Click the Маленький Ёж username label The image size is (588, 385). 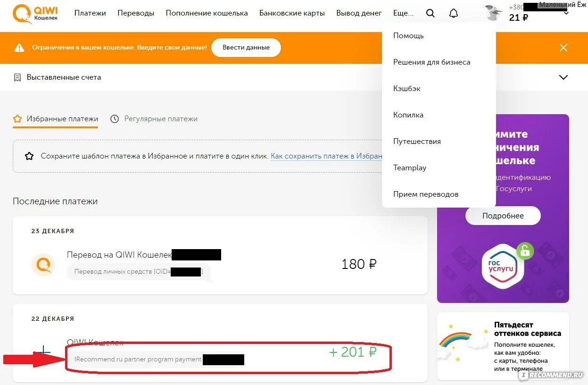coord(563,5)
